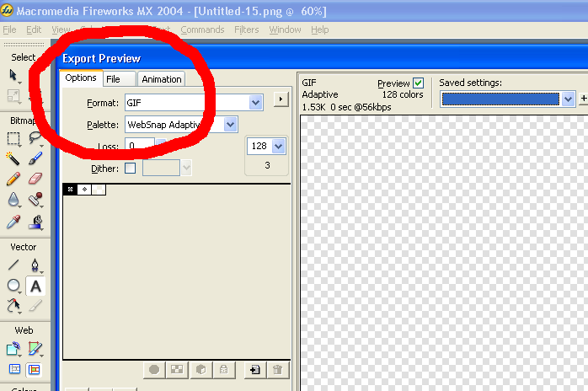Screen dimensions: 588x391
Task: Open the Filters menu
Action: point(246,29)
